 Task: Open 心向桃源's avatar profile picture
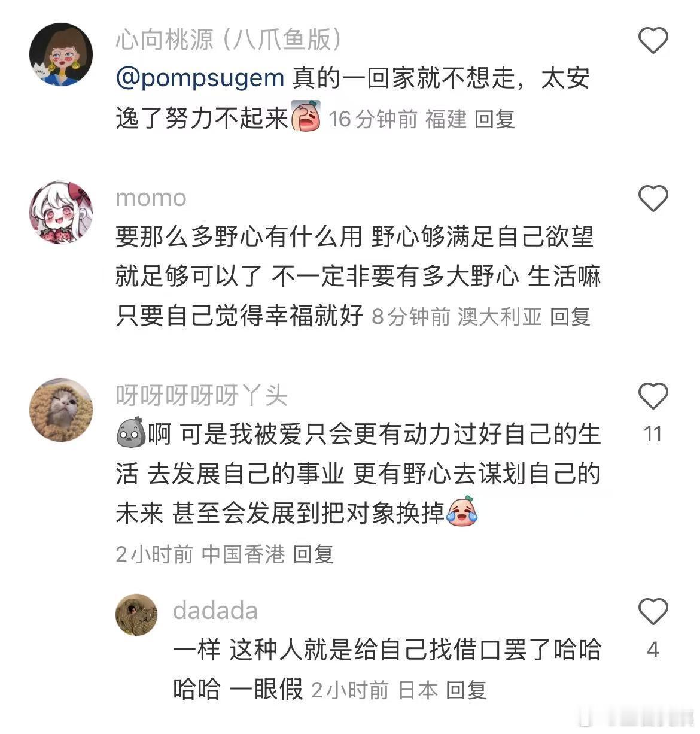click(x=61, y=54)
